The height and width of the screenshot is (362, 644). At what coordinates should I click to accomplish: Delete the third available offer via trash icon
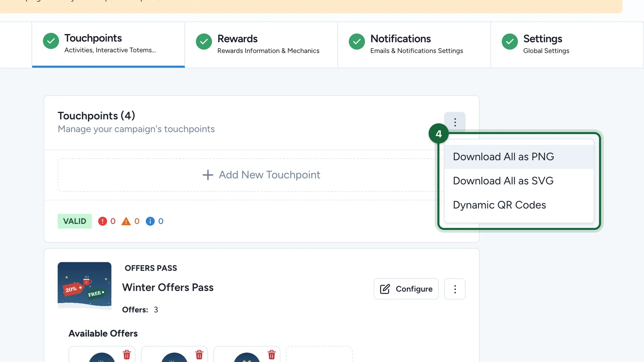[x=272, y=354]
